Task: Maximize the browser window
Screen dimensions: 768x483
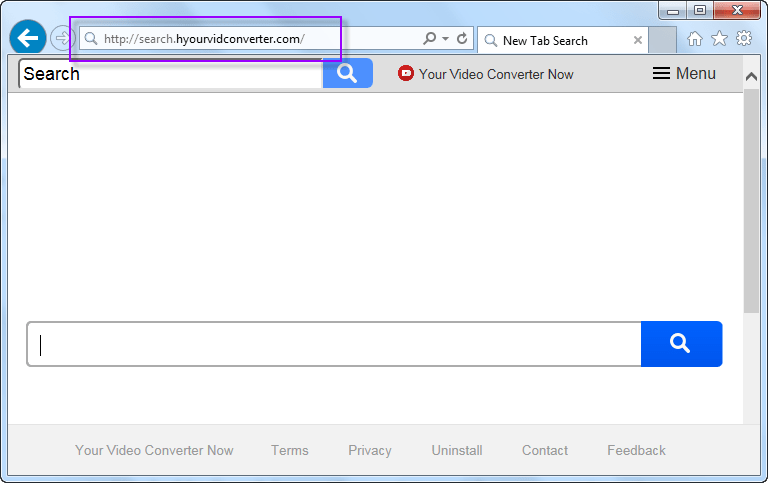Action: pos(700,10)
